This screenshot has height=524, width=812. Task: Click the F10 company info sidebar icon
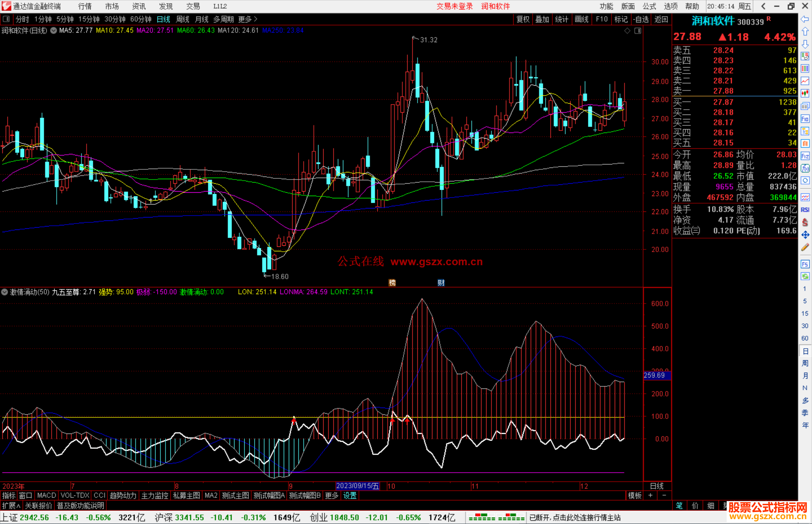point(805,119)
